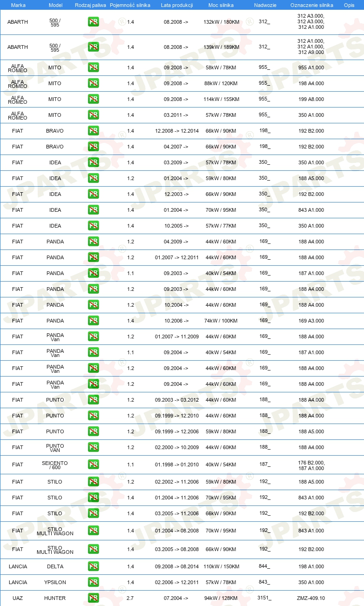Select fuel icon in LANCIA YPSILON row
Viewport: 364px width, 606px height.
tap(94, 582)
